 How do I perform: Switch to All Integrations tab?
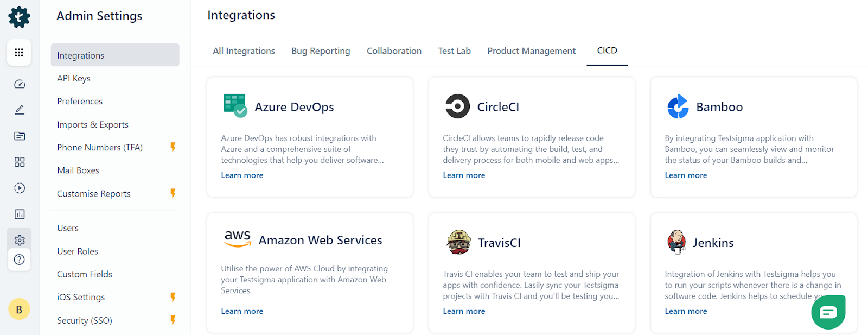coord(244,51)
